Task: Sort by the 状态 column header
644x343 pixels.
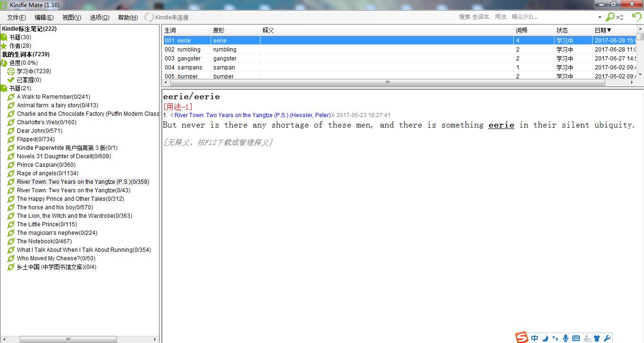Action: point(573,30)
